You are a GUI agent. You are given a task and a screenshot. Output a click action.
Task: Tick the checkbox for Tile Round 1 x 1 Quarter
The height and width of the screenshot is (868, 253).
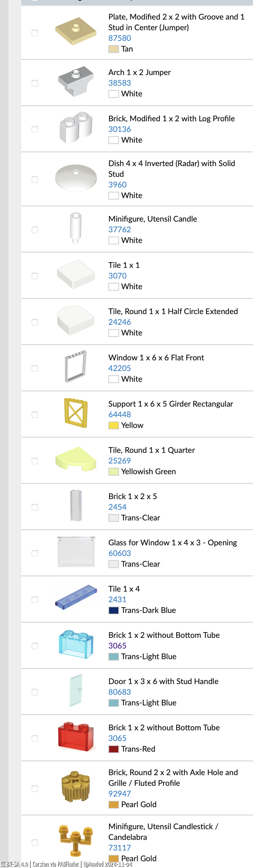click(x=35, y=461)
